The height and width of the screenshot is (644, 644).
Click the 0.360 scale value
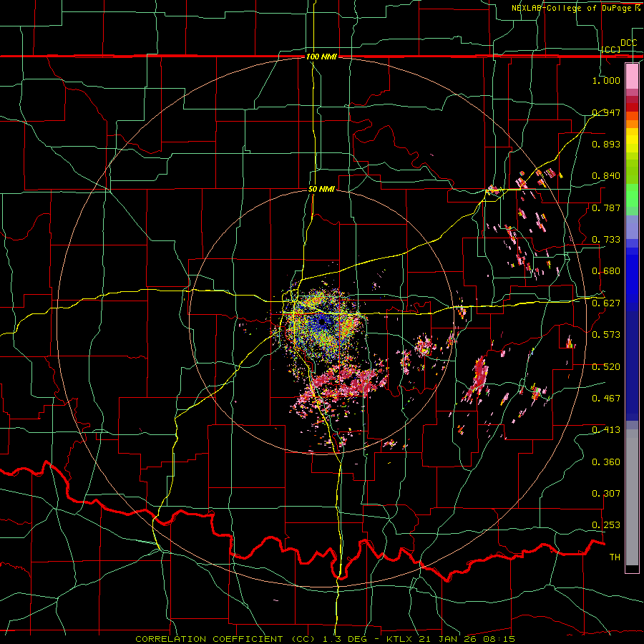pyautogui.click(x=606, y=462)
